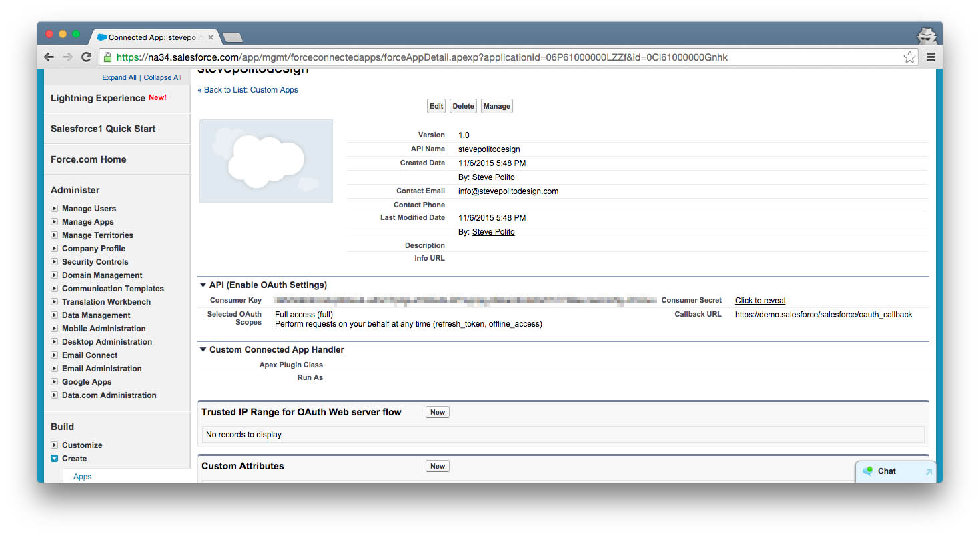
Task: Expand the Manage Territories tree arrow
Action: tap(55, 235)
